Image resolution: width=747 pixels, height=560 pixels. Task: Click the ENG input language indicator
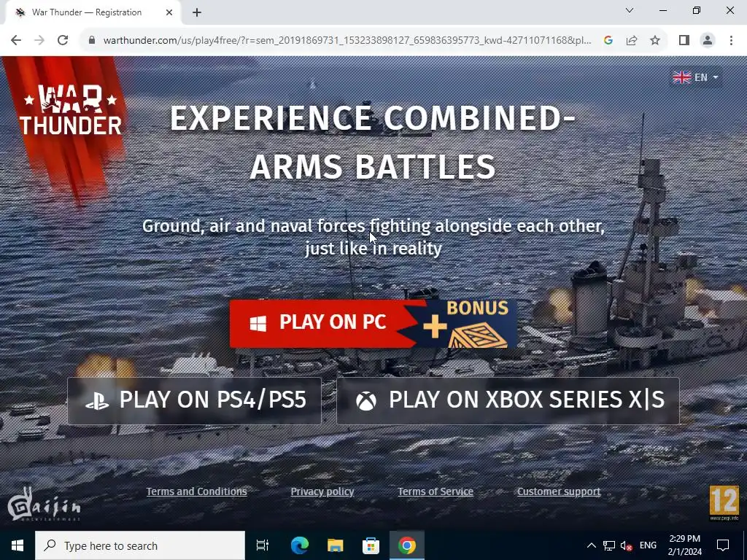click(x=648, y=545)
